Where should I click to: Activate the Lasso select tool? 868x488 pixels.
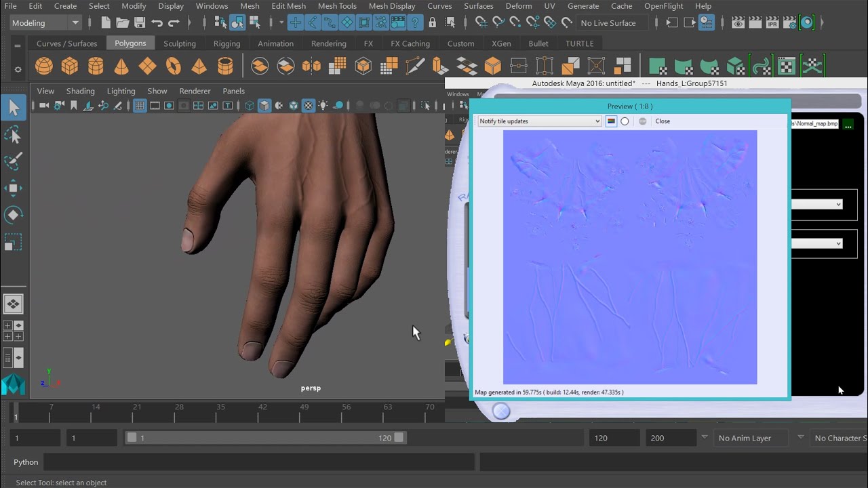click(14, 134)
